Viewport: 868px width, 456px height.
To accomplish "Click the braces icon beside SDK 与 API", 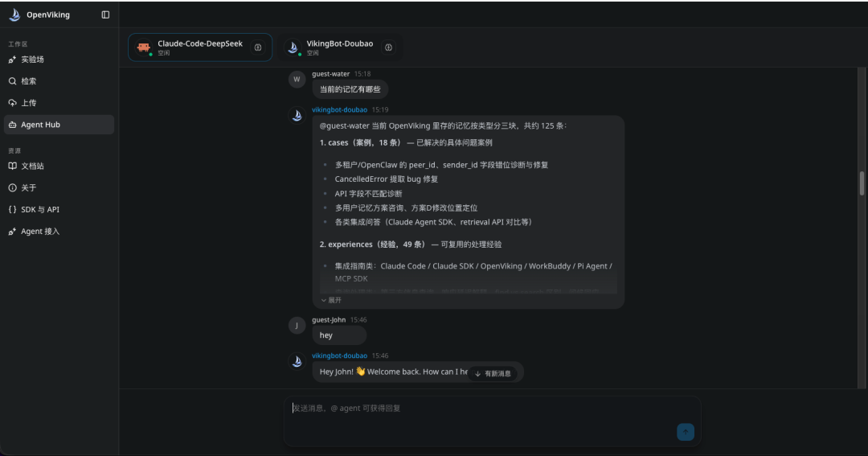I will point(12,209).
